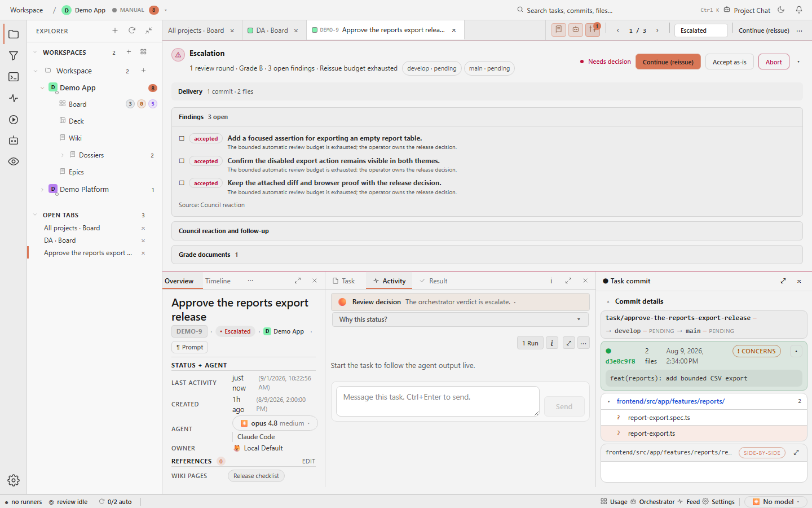Viewport: 812px width, 508px height.
Task: Select the Activity tab
Action: [x=389, y=281]
